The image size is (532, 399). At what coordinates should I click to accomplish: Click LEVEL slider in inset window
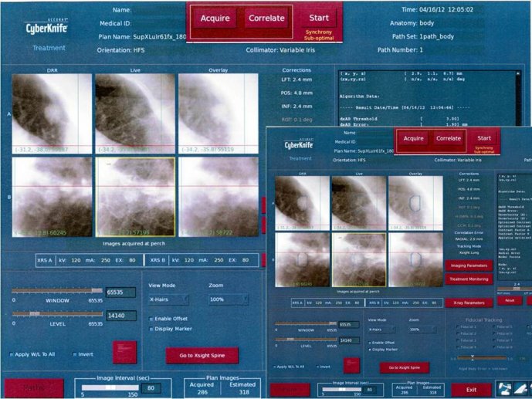306,340
